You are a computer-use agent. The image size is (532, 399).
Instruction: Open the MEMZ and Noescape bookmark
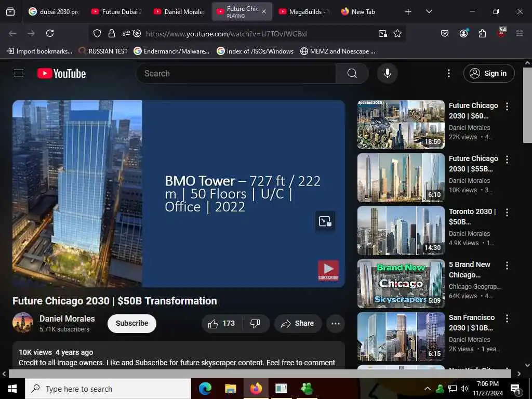pos(338,51)
